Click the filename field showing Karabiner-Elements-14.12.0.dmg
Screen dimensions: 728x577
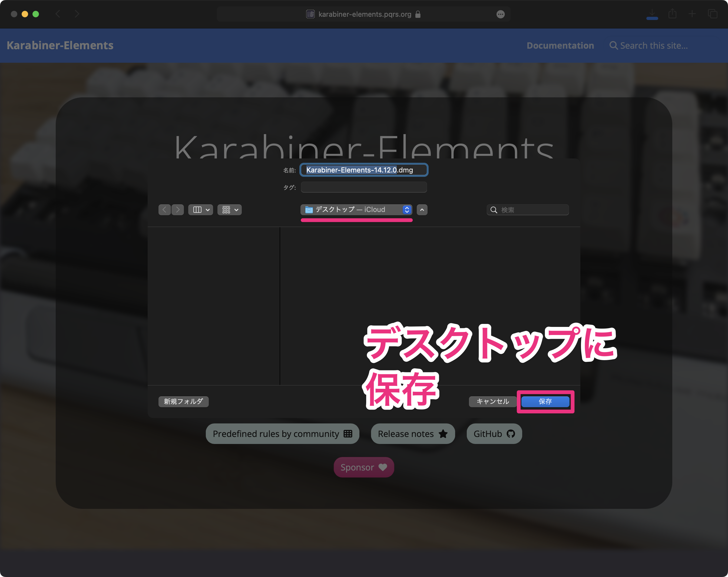tap(364, 170)
